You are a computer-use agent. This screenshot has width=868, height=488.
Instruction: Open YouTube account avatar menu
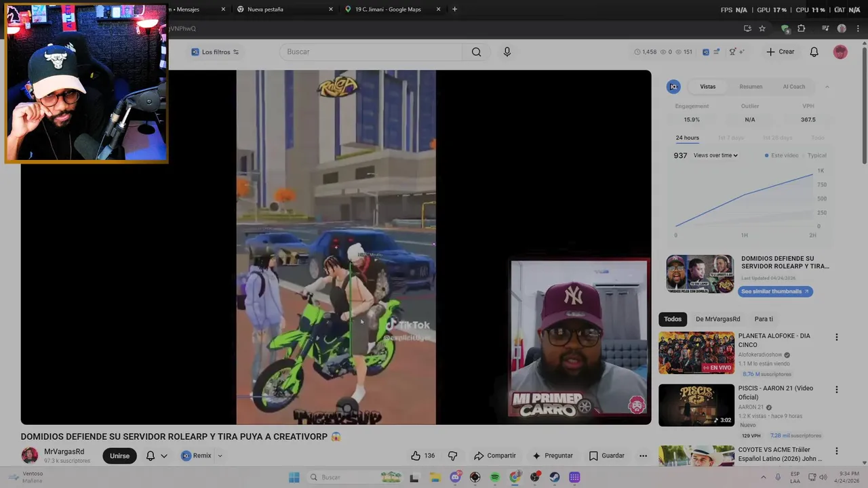tap(840, 52)
